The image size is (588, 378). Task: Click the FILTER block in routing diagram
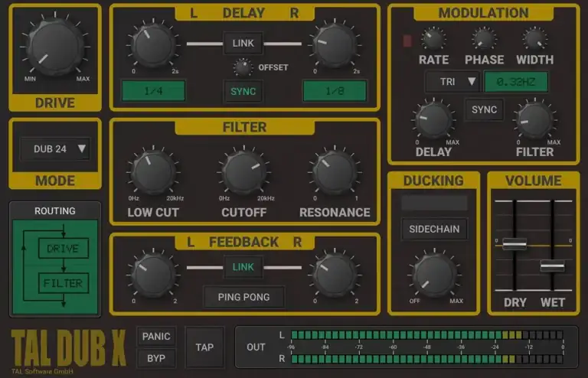pos(64,283)
